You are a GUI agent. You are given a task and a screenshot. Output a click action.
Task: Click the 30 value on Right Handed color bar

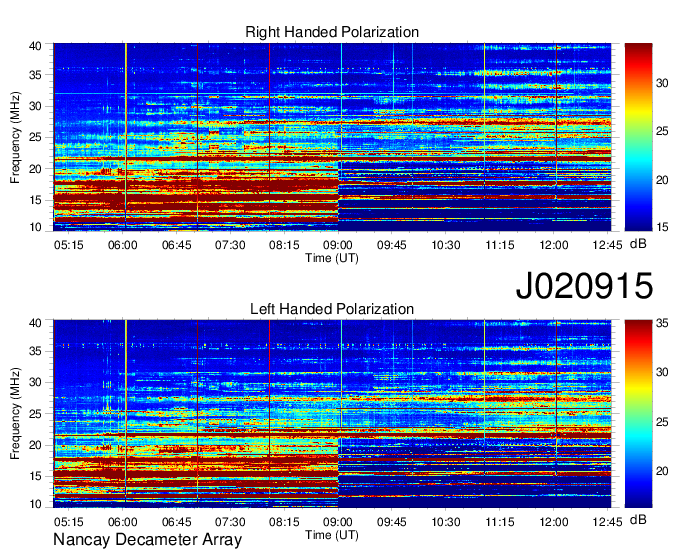[662, 83]
